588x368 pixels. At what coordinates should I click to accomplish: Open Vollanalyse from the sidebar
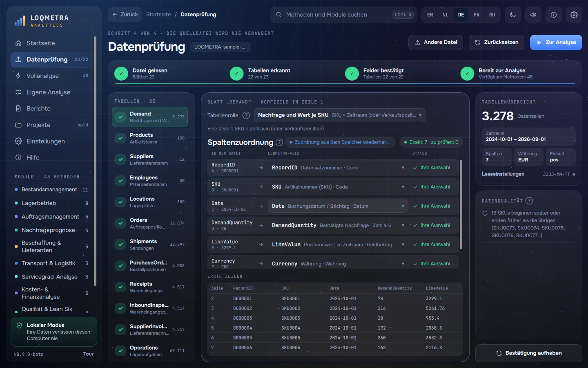pos(51,76)
